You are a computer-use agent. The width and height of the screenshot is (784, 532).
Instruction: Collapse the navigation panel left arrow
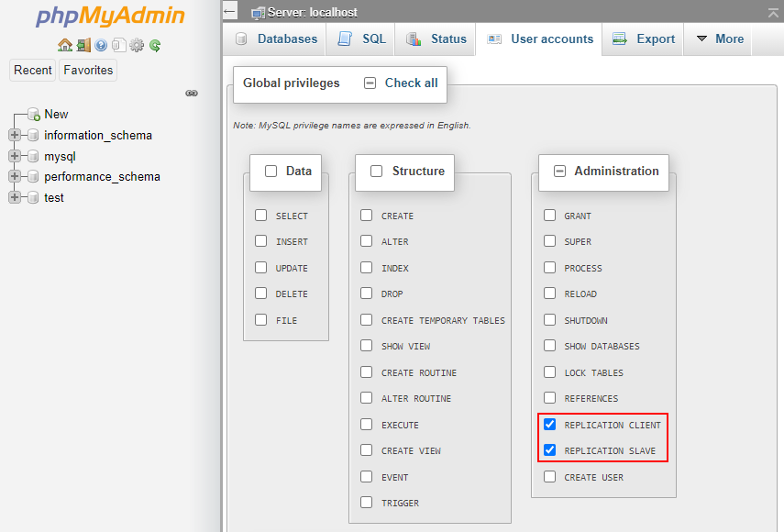coord(229,11)
